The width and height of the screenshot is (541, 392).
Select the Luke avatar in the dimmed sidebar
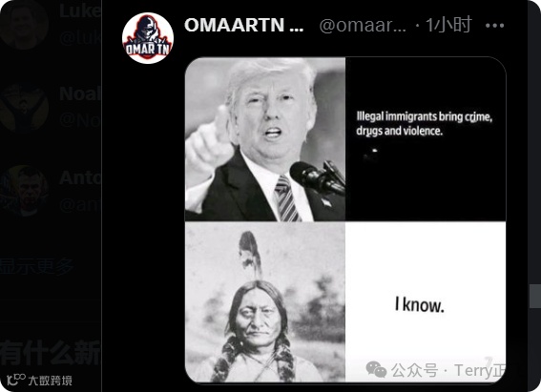point(24,24)
